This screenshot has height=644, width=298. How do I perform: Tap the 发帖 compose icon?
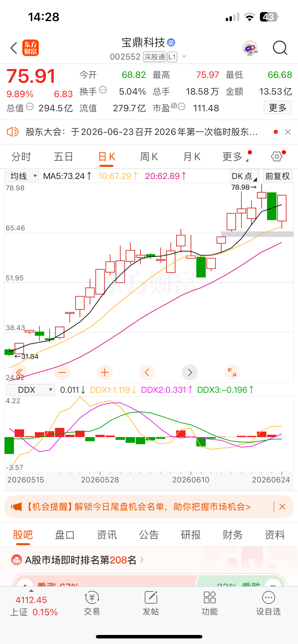151,597
